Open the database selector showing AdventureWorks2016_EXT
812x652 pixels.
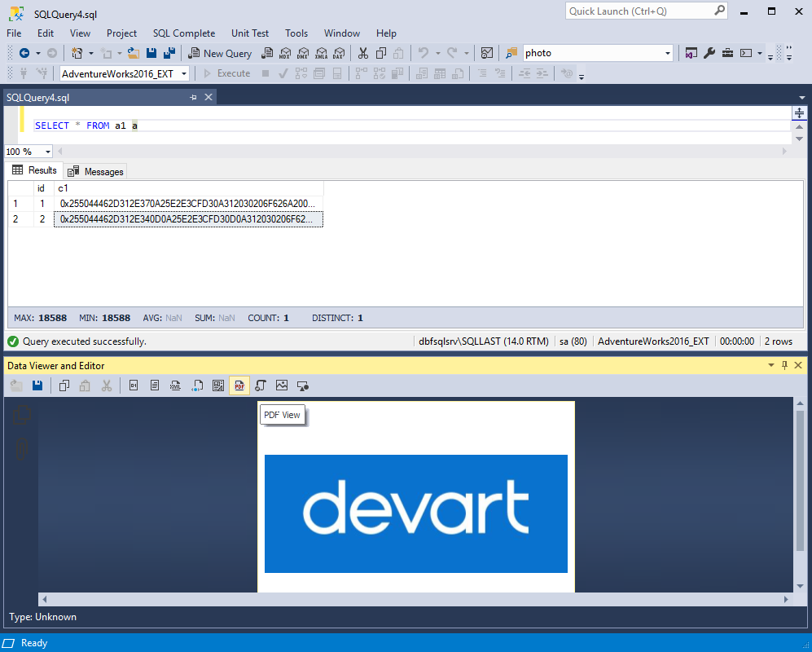coord(183,73)
